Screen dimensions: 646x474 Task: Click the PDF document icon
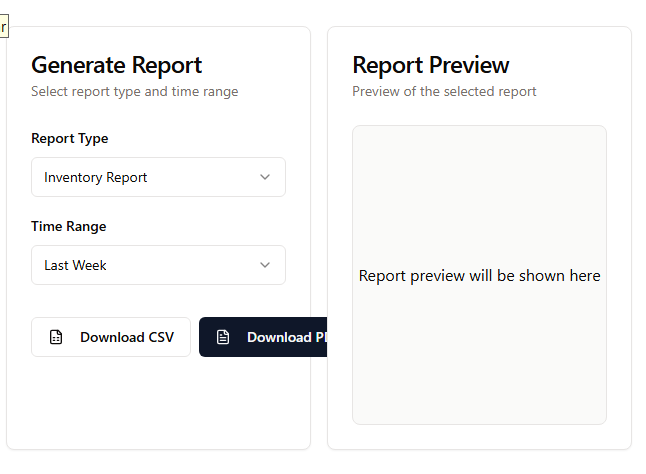(223, 337)
